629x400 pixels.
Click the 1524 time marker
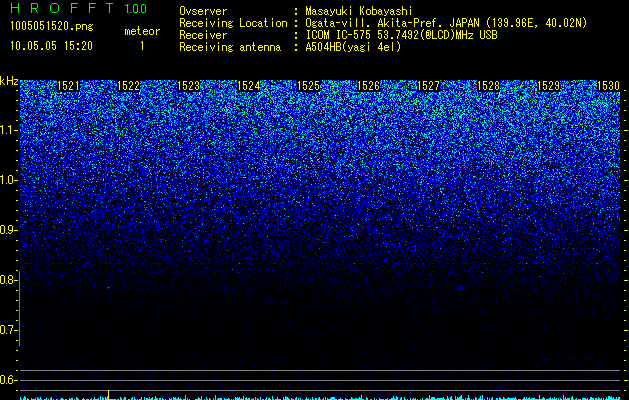tap(248, 85)
